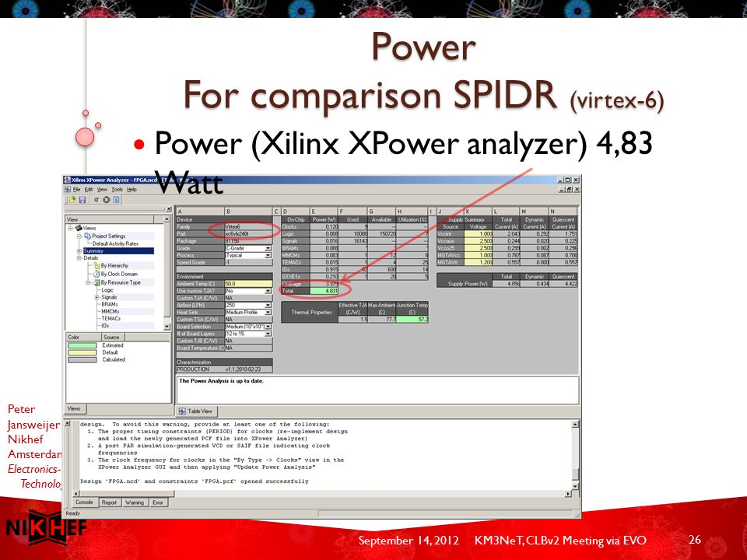
Task: Select the TEMACs tree item
Action: pyautogui.click(x=111, y=319)
